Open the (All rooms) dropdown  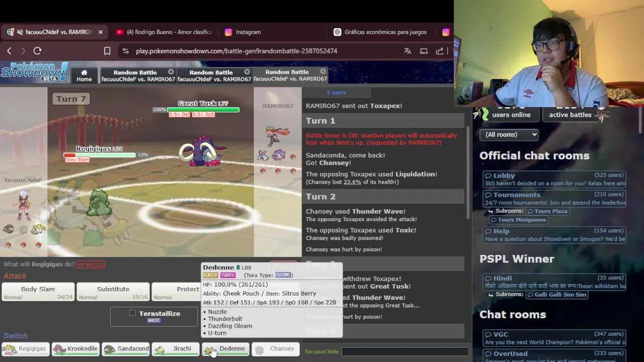(x=509, y=134)
